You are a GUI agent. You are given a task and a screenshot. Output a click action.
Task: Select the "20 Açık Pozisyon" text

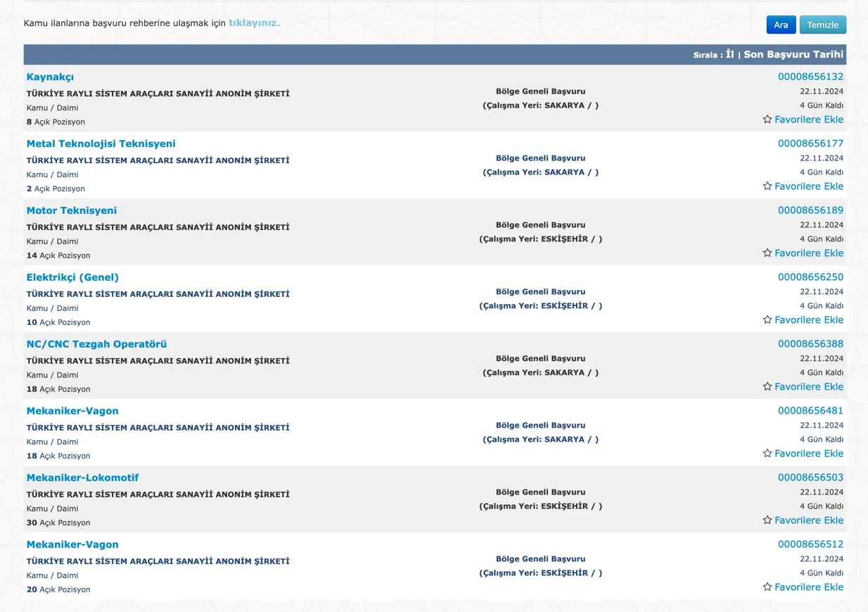pyautogui.click(x=58, y=589)
